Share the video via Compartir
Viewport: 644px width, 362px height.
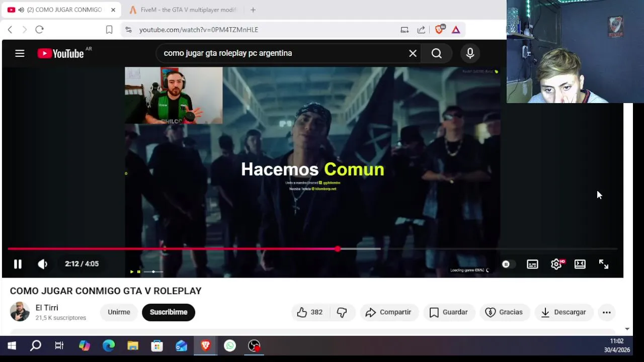point(388,312)
